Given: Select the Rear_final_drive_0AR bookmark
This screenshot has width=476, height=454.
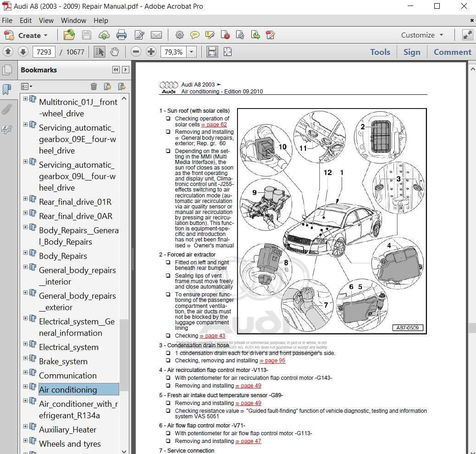Looking at the screenshot, I should click(x=76, y=216).
